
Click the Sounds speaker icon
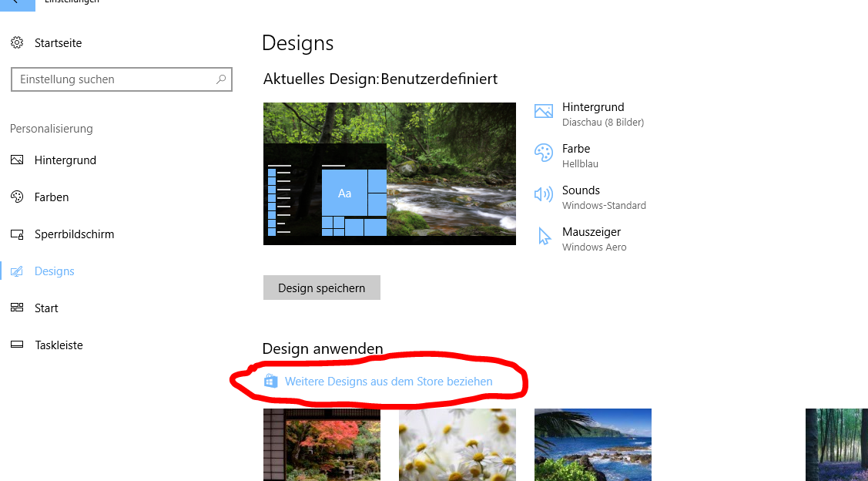coord(544,194)
